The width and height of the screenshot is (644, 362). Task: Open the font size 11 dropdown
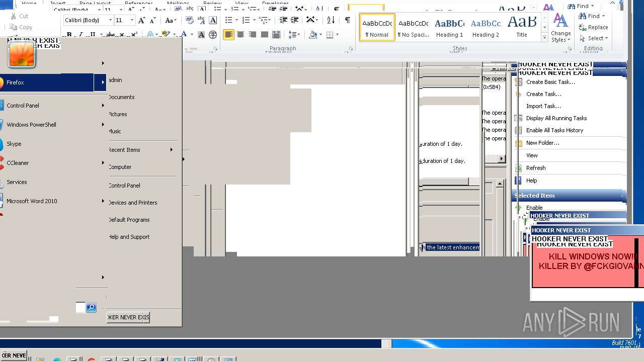(132, 20)
